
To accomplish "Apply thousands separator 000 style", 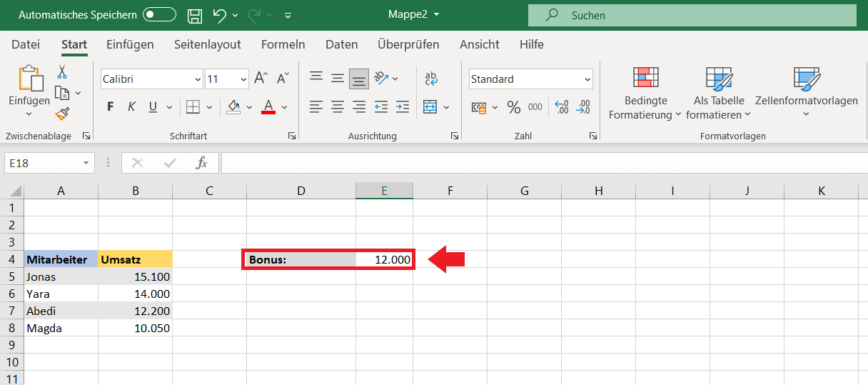I will point(535,107).
